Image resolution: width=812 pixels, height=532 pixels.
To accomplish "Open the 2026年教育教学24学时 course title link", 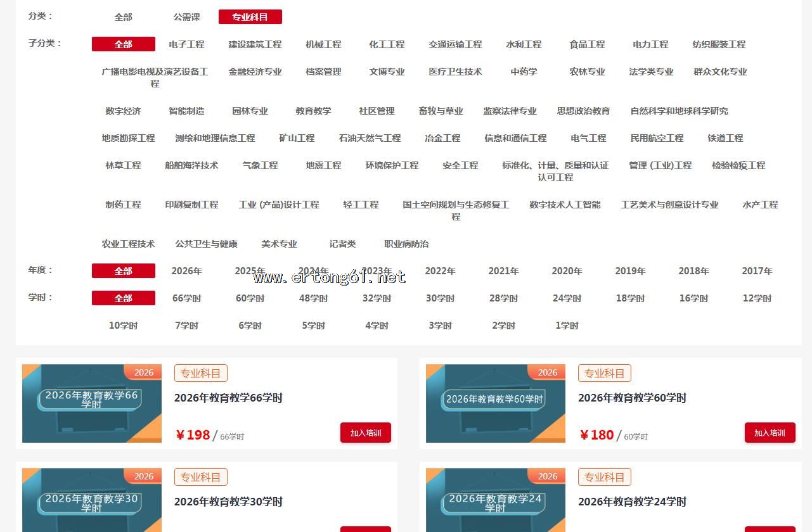I will (x=632, y=502).
